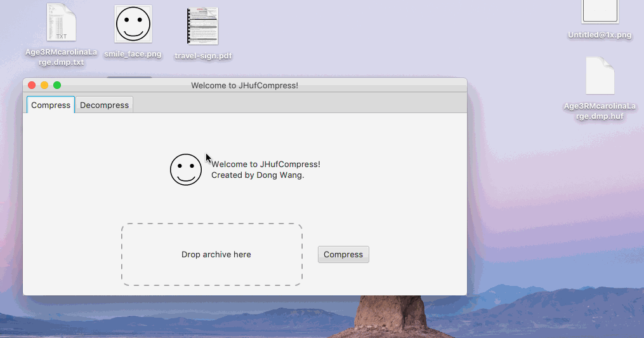Click the Age3RMcarolinaLarge.dmp.huf file name label

[600, 111]
